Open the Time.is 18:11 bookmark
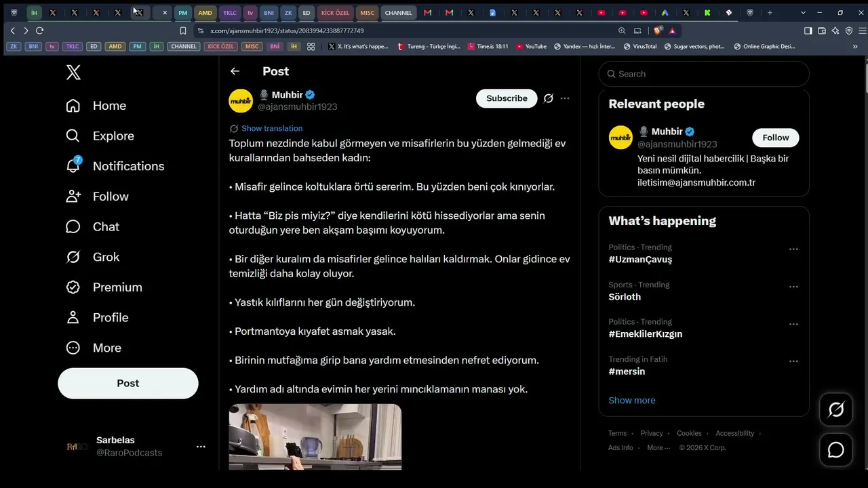Viewport: 868px width, 488px height. pyautogui.click(x=488, y=47)
